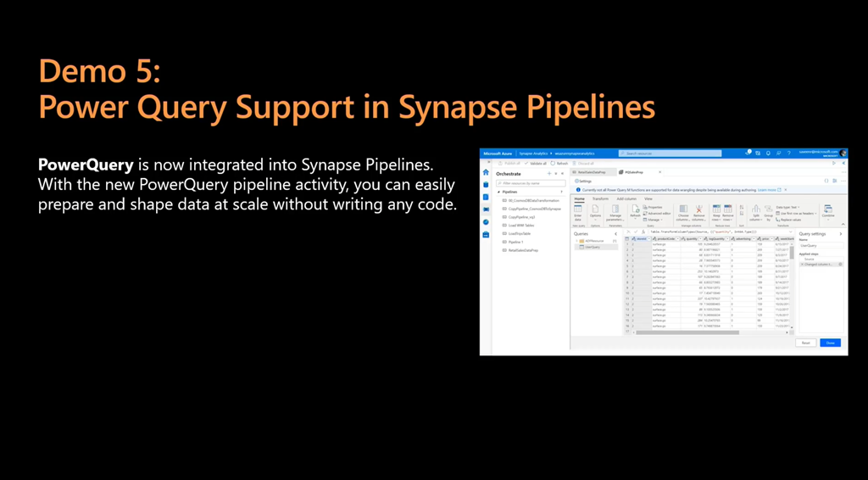Viewport: 868px width, 480px height.
Task: Click the Done button
Action: (x=831, y=343)
